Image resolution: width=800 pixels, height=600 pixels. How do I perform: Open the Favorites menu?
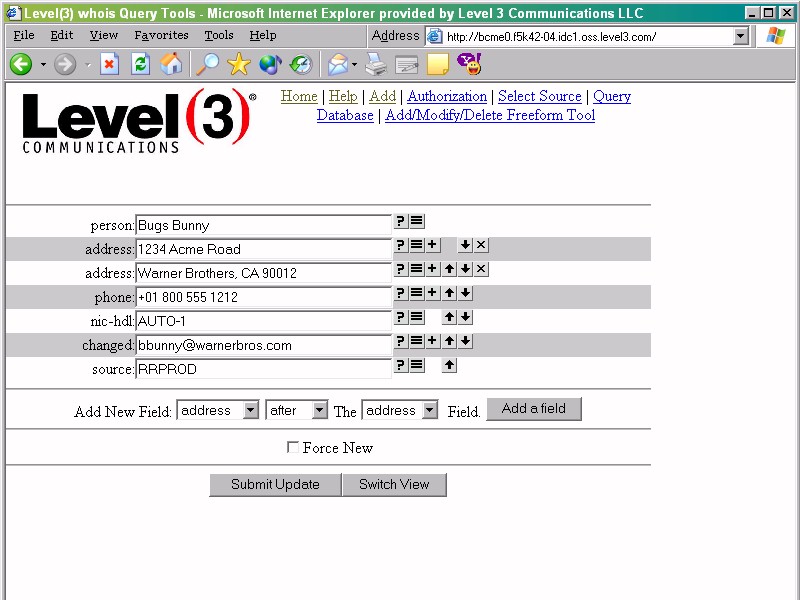161,35
